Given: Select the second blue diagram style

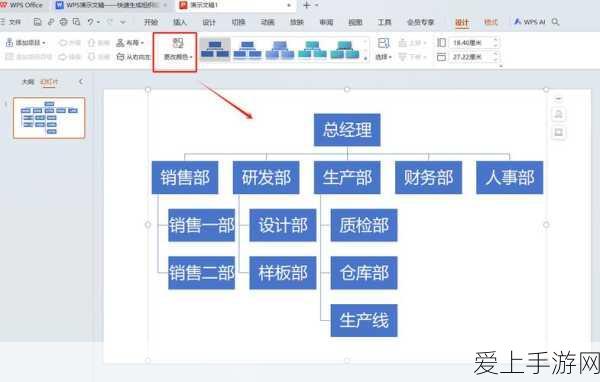Looking at the screenshot, I should (248, 50).
